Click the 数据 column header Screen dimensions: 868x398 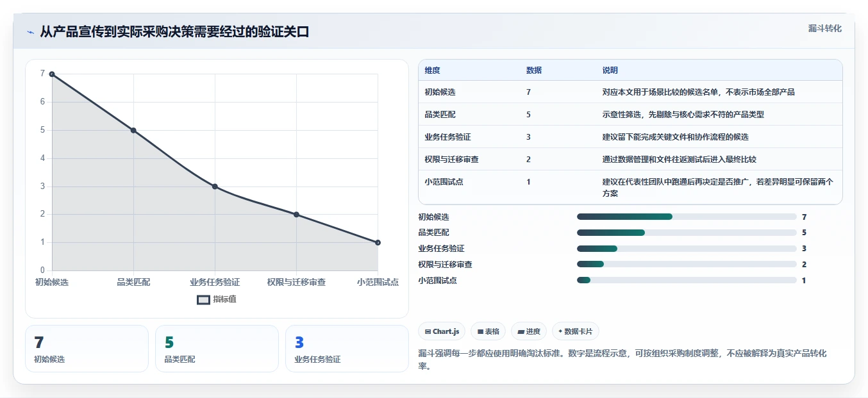pyautogui.click(x=534, y=70)
